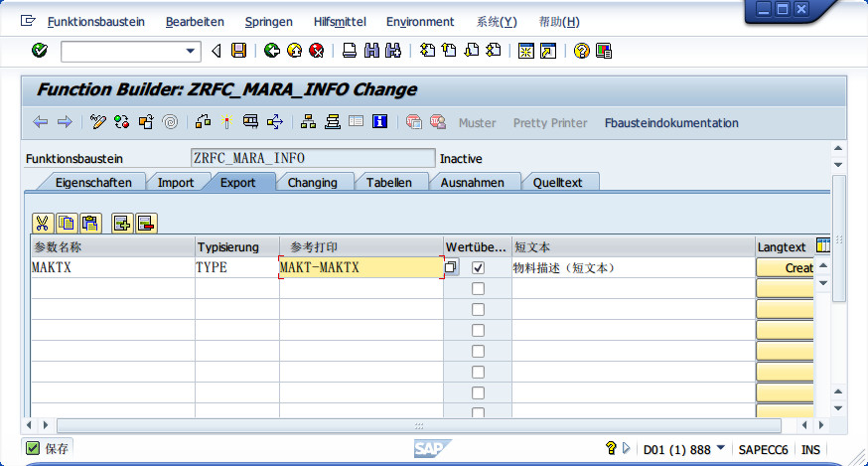Check the Wertübergabe checkbox in seventh row
Viewport: 868px width, 466px height.
coord(479,392)
